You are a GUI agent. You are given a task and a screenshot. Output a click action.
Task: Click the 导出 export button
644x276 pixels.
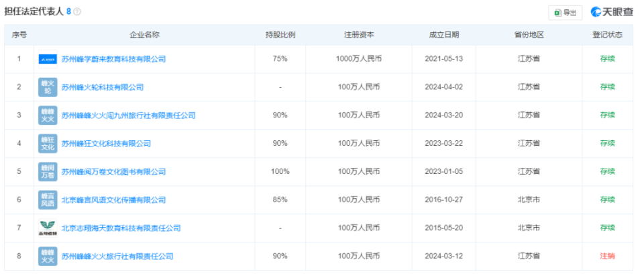point(565,13)
